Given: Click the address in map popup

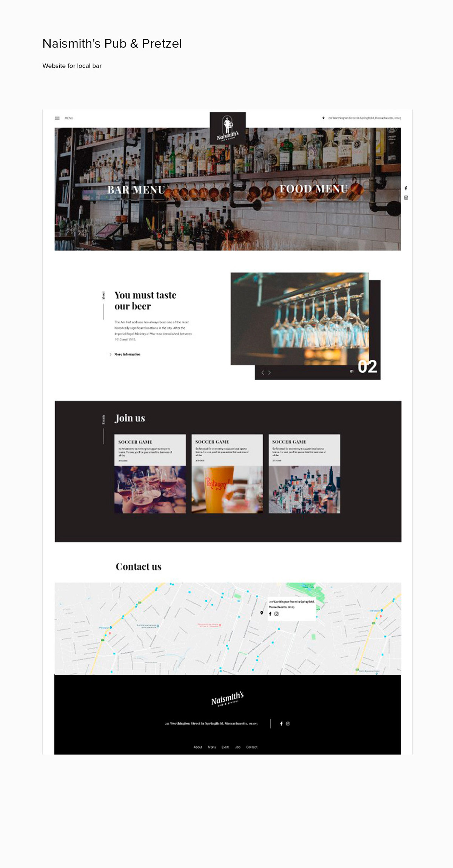Looking at the screenshot, I should (291, 604).
